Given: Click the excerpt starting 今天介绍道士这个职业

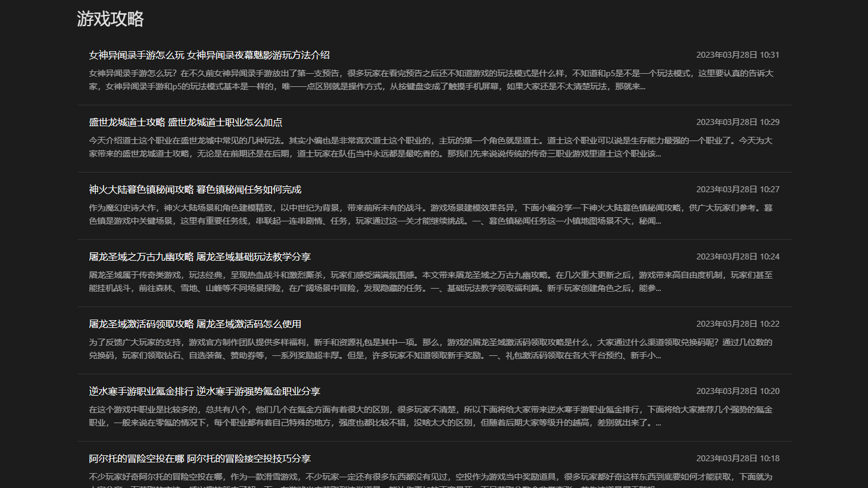Looking at the screenshot, I should tap(431, 147).
